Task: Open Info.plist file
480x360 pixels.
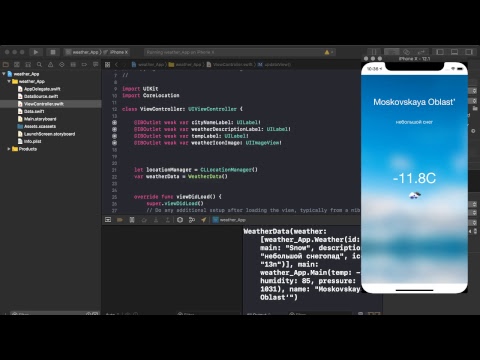Action: tap(29, 141)
